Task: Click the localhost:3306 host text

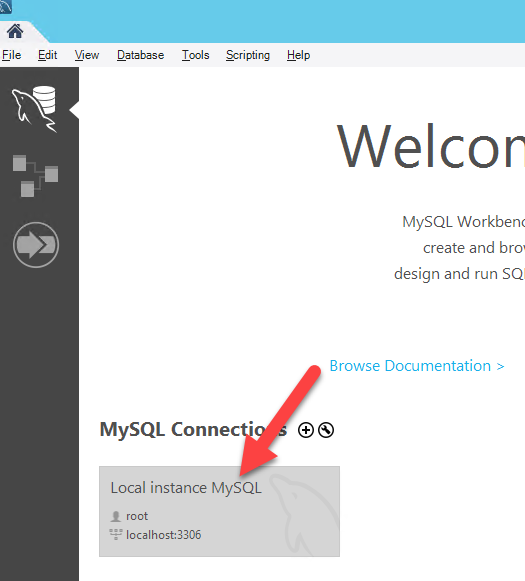Action: pos(164,535)
